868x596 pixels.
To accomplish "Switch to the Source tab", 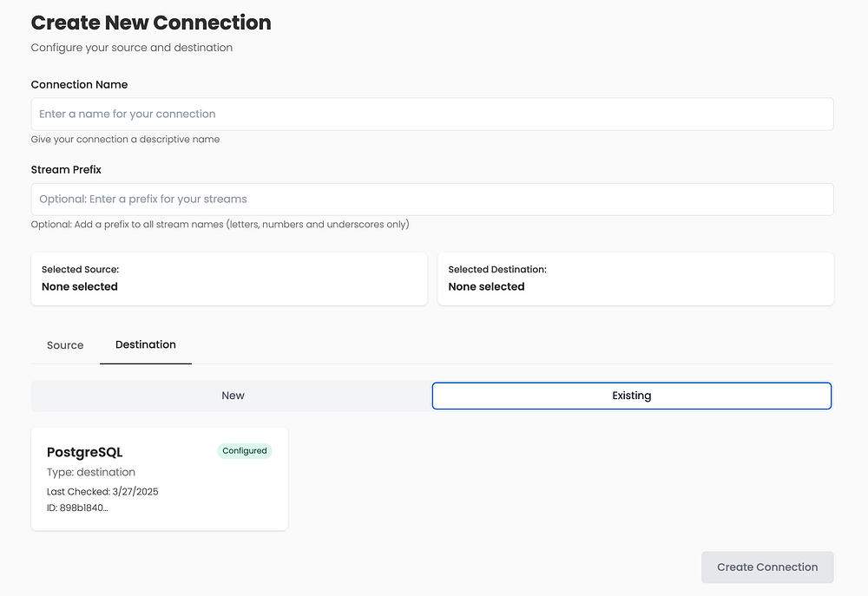I will (65, 345).
